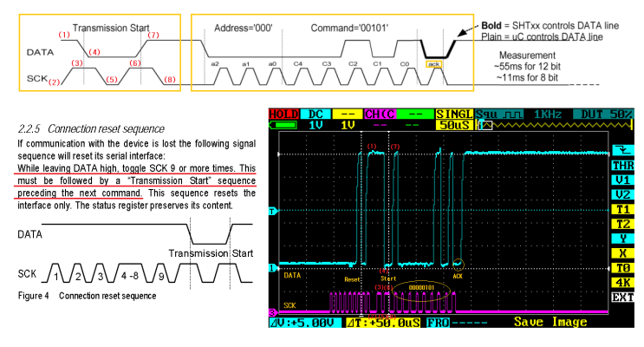
Task: Click the Transmission Start heading in top diagram
Action: pyautogui.click(x=111, y=28)
